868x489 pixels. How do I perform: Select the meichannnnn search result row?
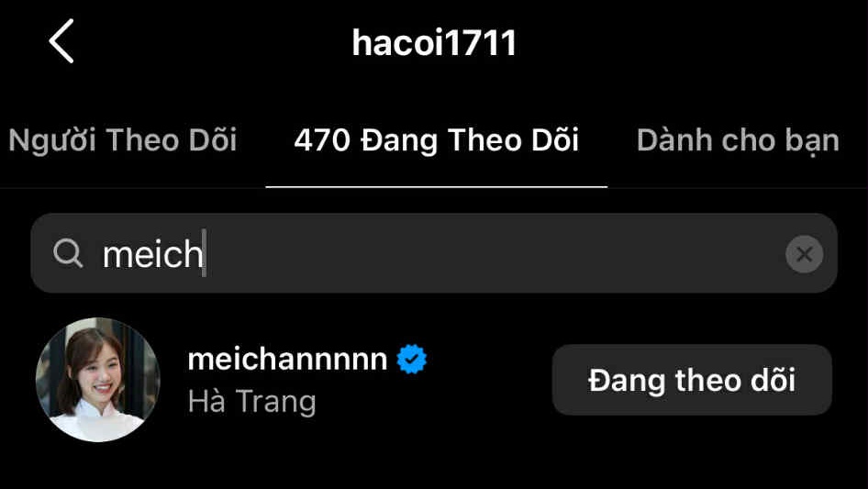pyautogui.click(x=434, y=380)
